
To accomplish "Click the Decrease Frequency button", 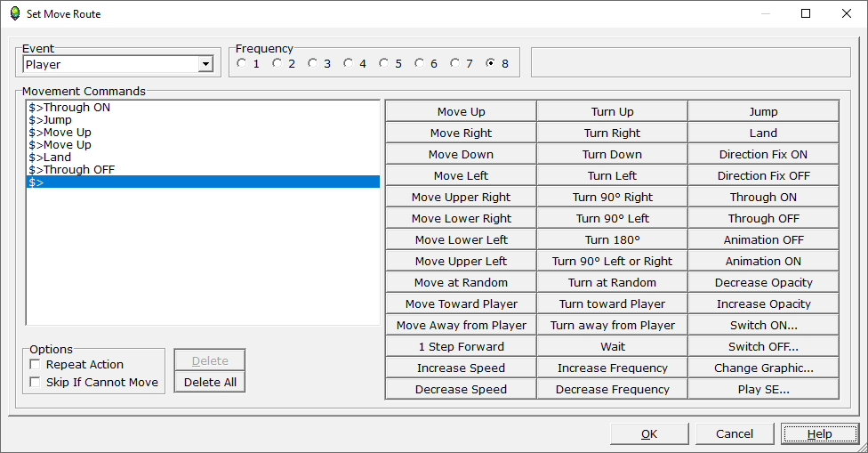I will pos(612,389).
